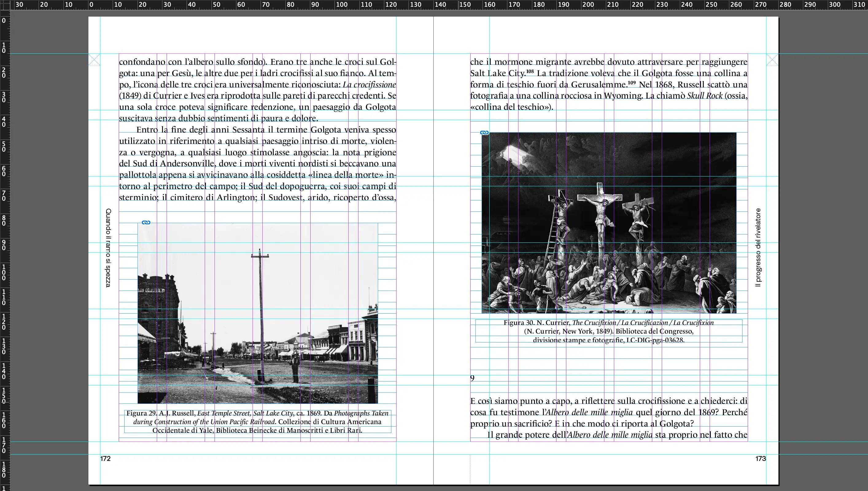Select the Crucifixion engraving image
The width and height of the screenshot is (868, 491).
pyautogui.click(x=609, y=223)
